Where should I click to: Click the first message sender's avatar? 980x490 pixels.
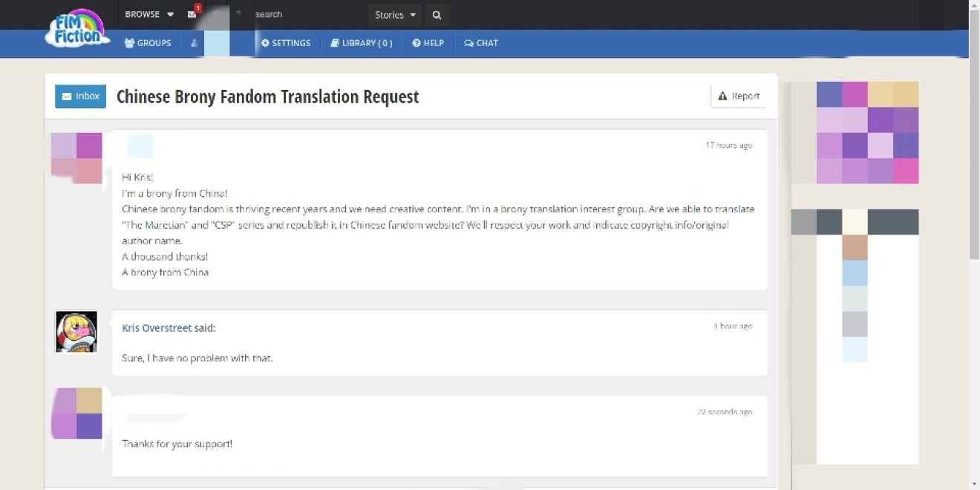76,158
